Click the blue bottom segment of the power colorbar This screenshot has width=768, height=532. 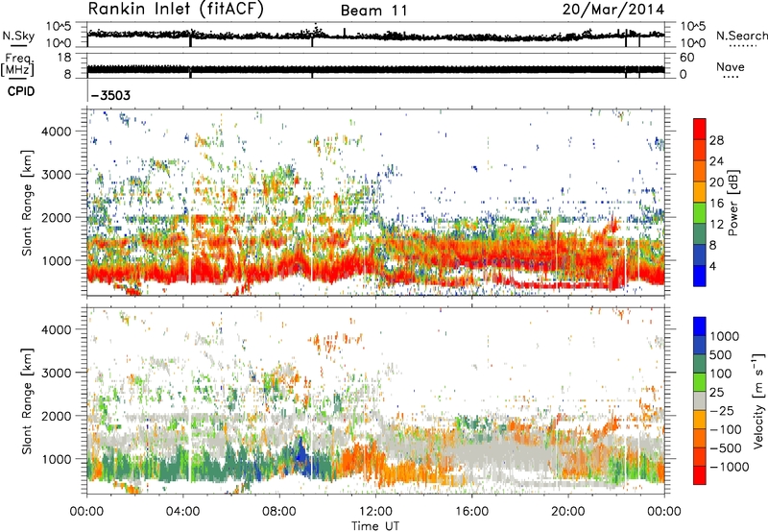point(700,276)
